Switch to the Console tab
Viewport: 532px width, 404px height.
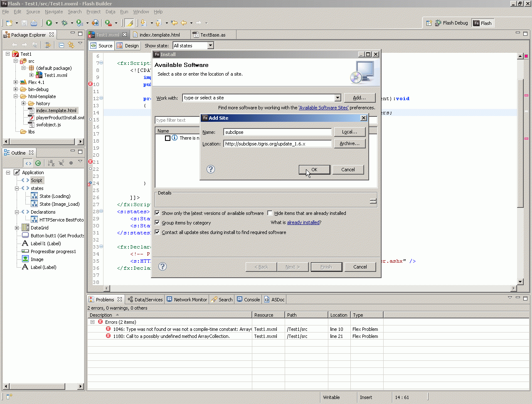tap(248, 300)
